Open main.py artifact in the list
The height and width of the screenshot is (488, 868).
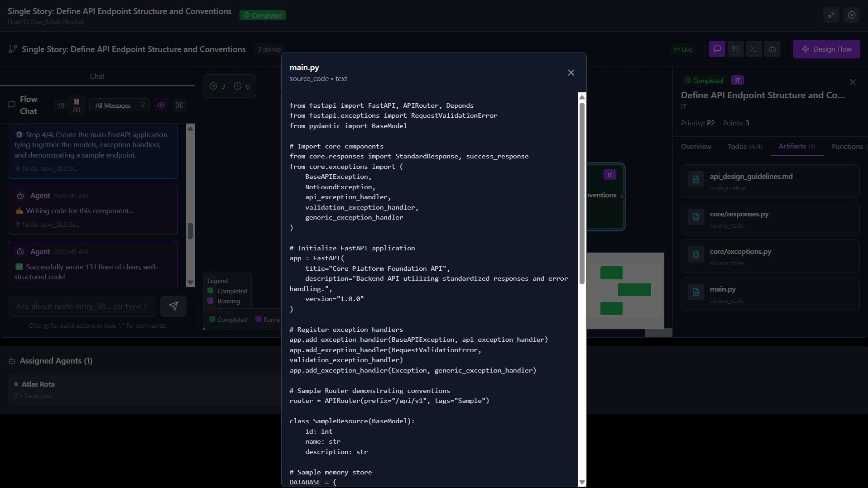[x=770, y=294]
